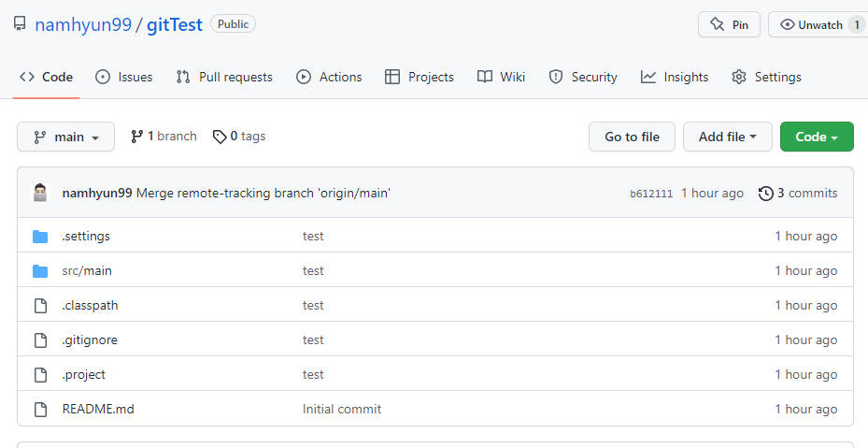
Task: Click the commit history clock icon
Action: 766,194
